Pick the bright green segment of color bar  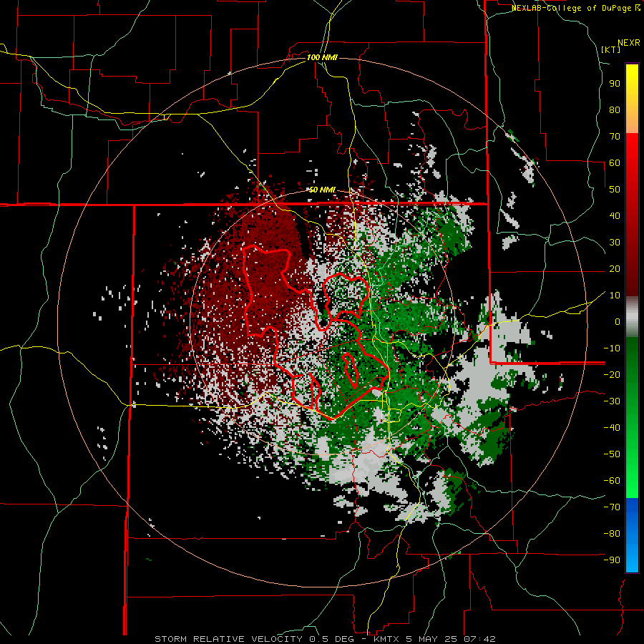coord(632,472)
